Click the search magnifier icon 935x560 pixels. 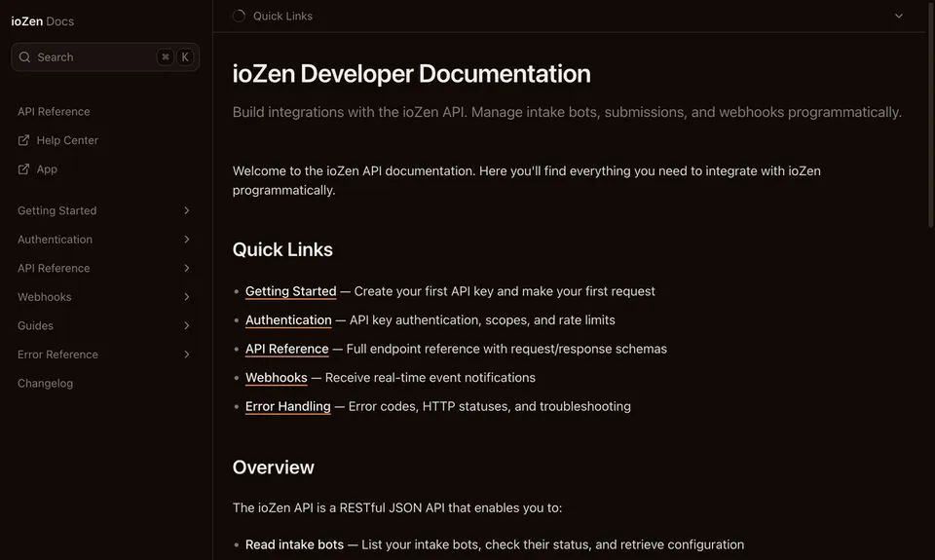pyautogui.click(x=24, y=57)
